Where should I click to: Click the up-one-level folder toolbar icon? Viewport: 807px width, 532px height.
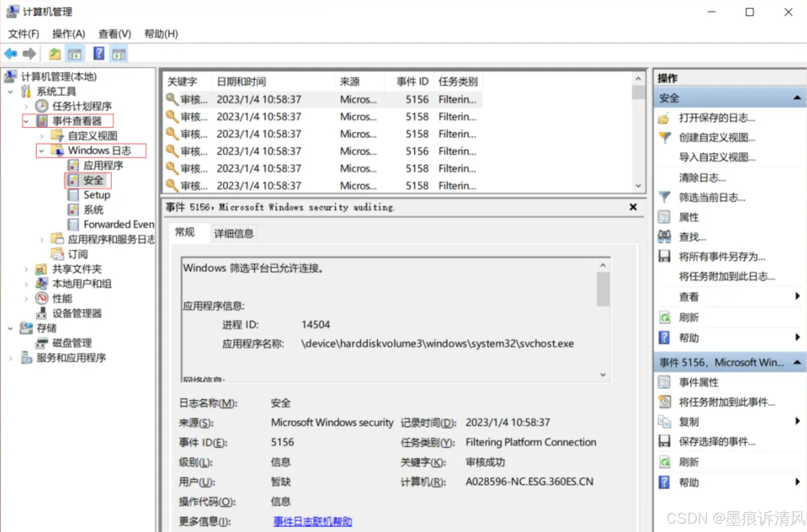click(55, 54)
